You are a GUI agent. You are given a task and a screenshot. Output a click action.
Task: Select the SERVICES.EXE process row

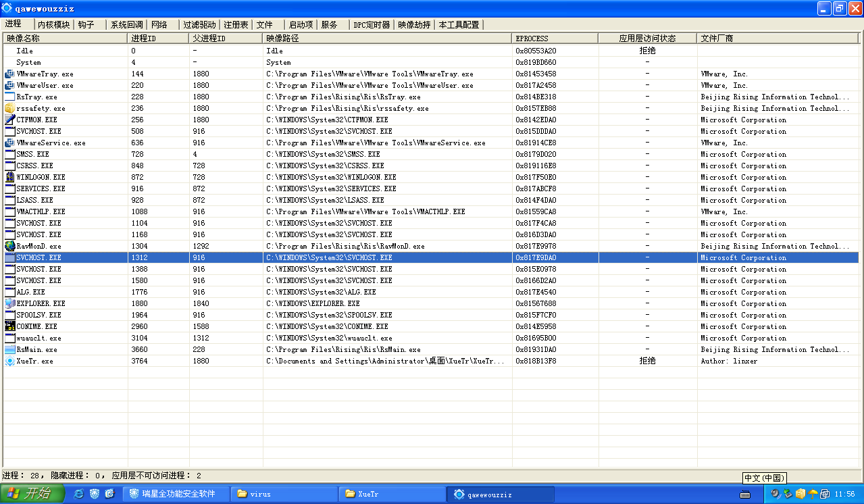coord(431,188)
